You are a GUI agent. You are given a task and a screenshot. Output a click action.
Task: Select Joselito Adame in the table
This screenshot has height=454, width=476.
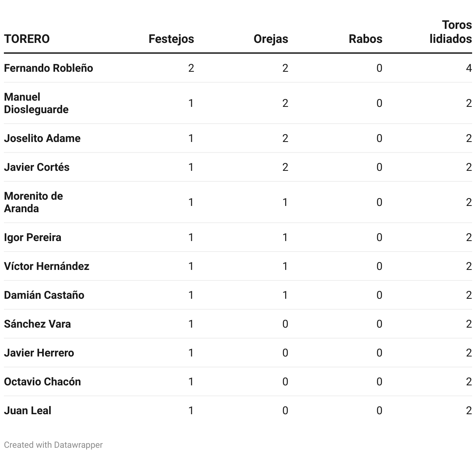42,138
